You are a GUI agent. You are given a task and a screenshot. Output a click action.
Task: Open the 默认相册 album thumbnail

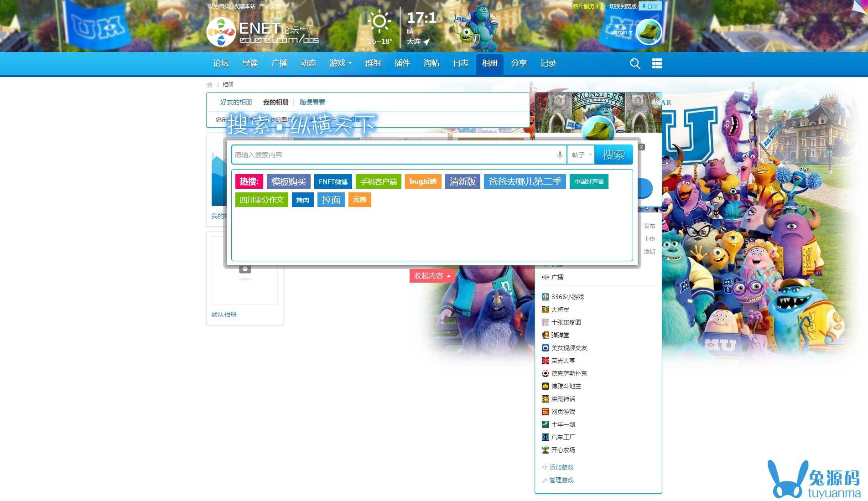[x=244, y=270]
